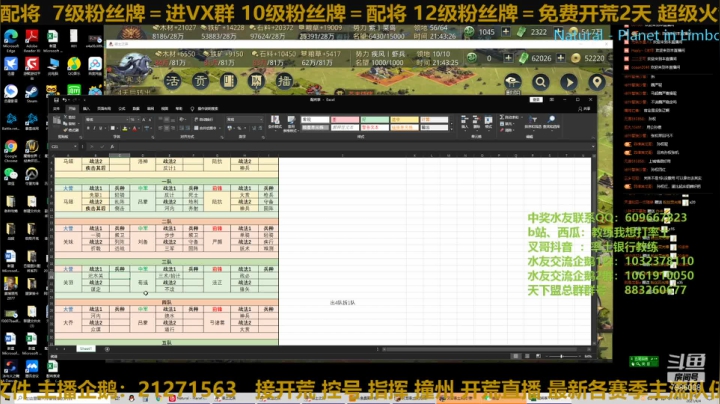The width and height of the screenshot is (720, 404).
Task: Open the World of Warcraft desktop shortcut
Action: [32, 150]
